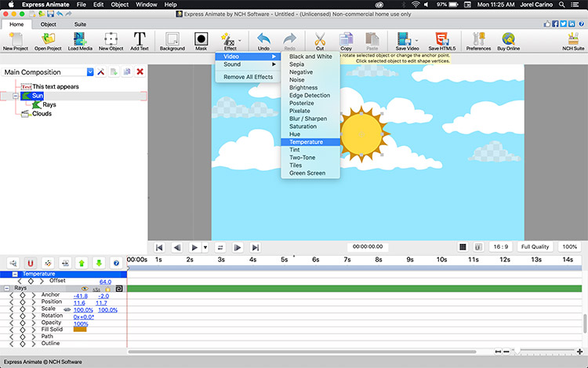588x368 pixels.
Task: Click the green up arrow in timeline toolbar
Action: coord(82,263)
